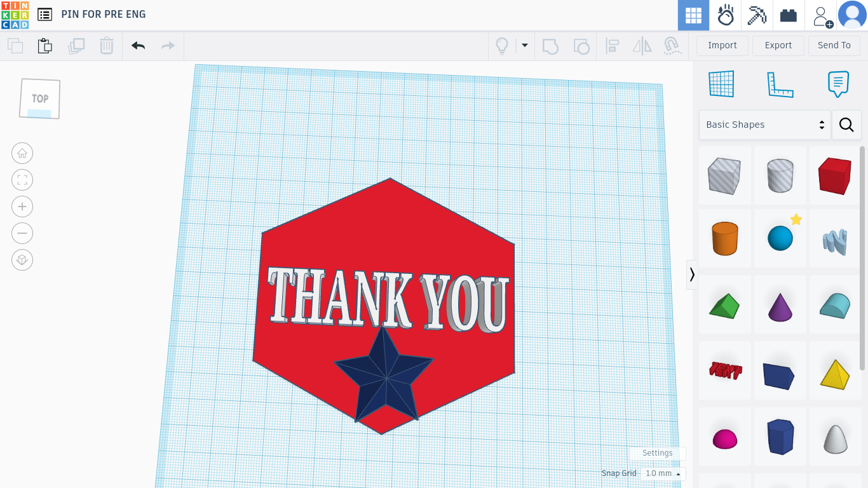Screen dimensions: 868x488
Task: Open the designs list icon
Action: pos(44,15)
